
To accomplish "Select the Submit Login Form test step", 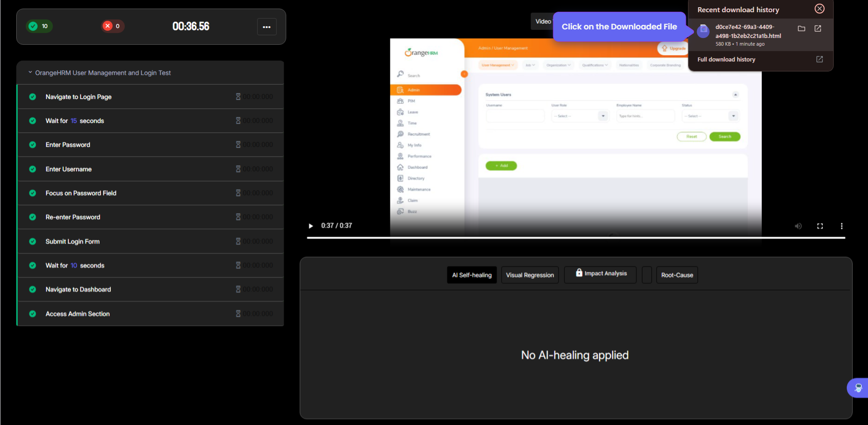I will click(72, 241).
